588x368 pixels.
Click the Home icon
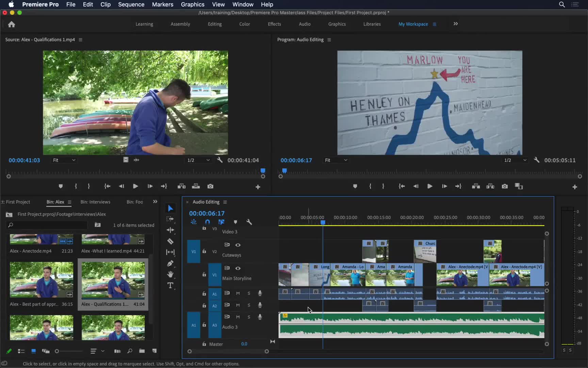tap(12, 24)
